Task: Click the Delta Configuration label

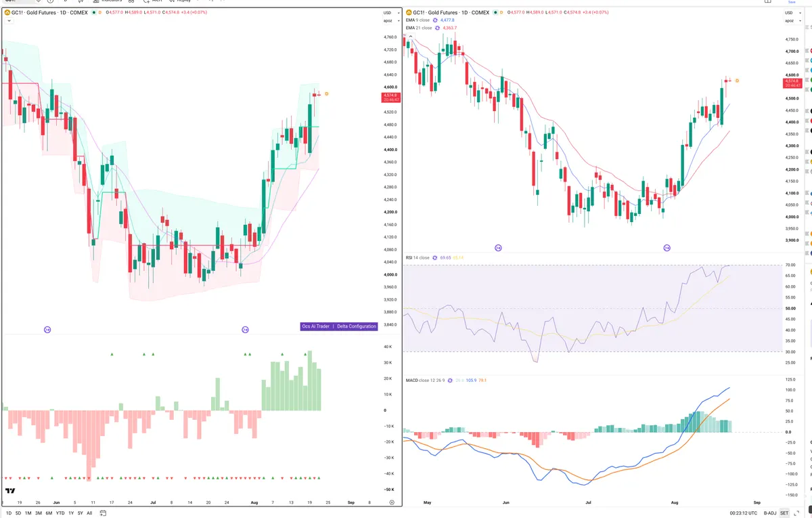Action: tap(357, 326)
